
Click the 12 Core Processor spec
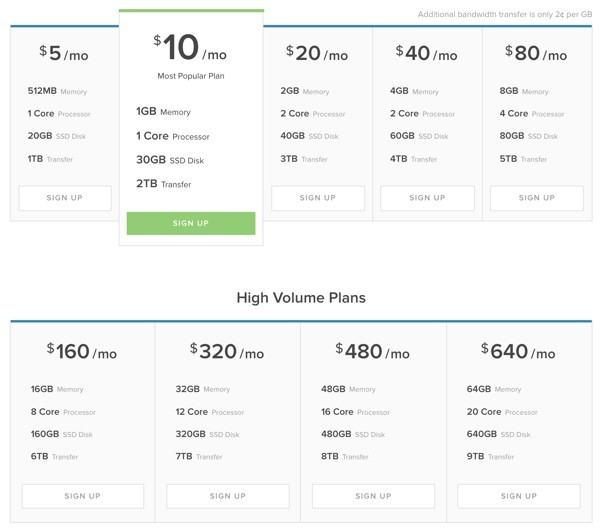210,412
